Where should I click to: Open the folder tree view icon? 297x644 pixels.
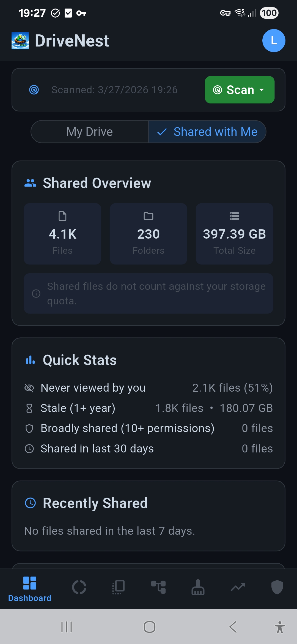(158, 587)
